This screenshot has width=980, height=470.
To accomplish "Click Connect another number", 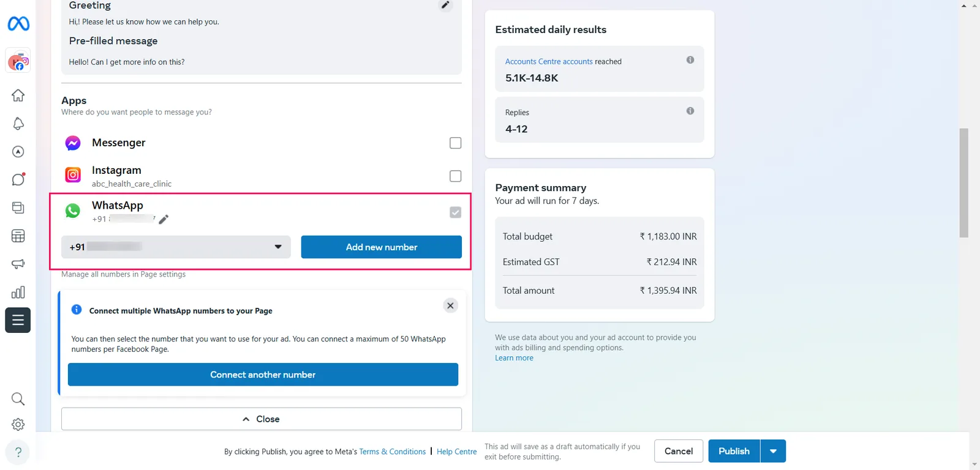I will (263, 375).
